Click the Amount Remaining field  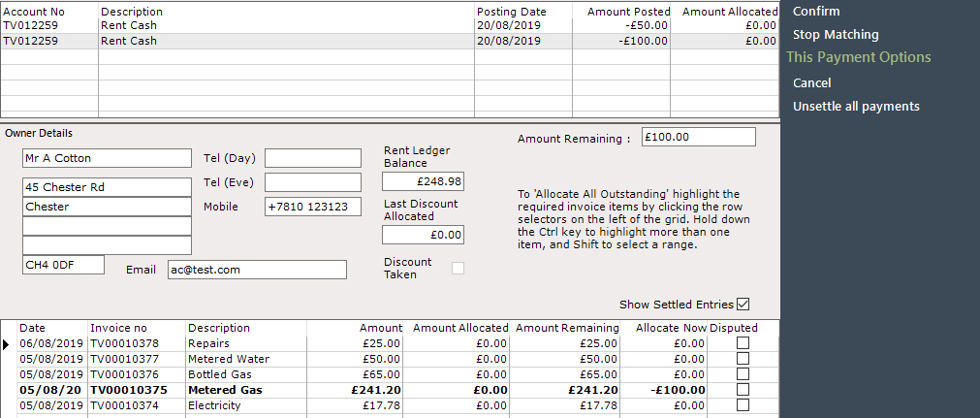699,137
